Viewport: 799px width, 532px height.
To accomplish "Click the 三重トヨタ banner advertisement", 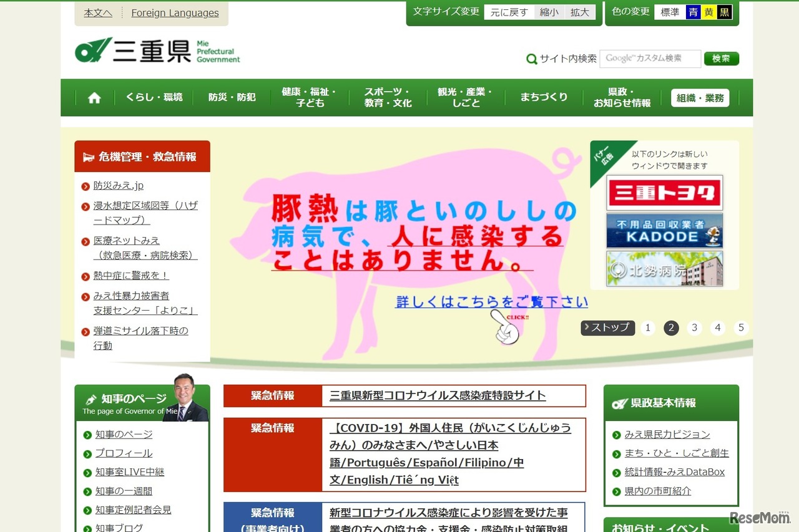I will pyautogui.click(x=664, y=192).
